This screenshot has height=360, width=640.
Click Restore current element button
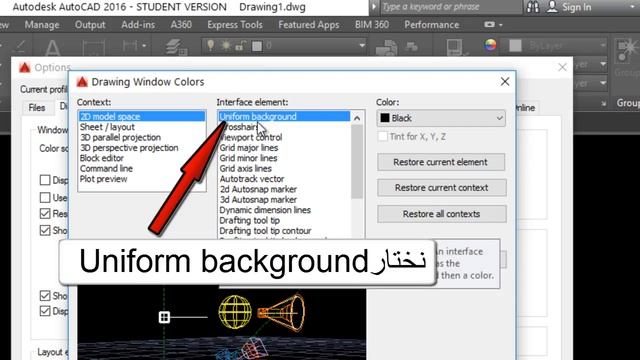441,162
